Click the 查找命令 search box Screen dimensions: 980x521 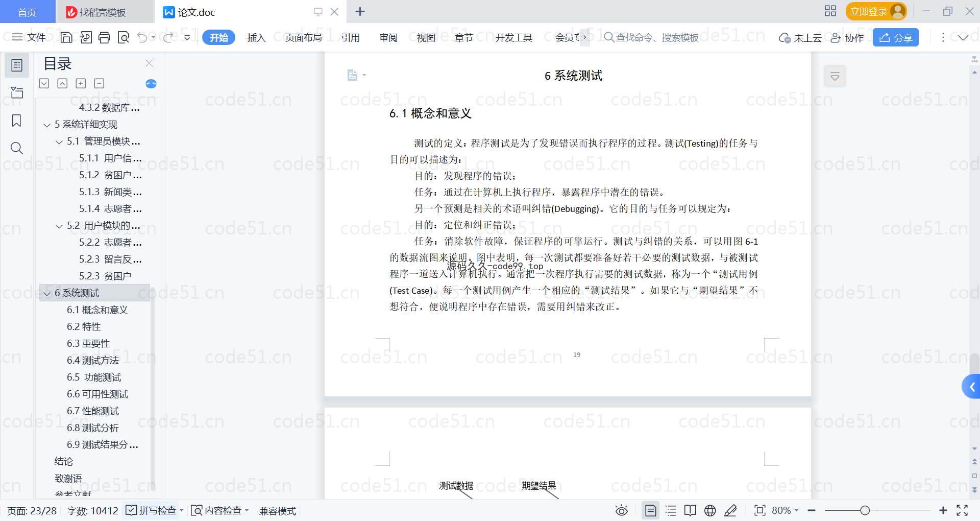pos(651,37)
